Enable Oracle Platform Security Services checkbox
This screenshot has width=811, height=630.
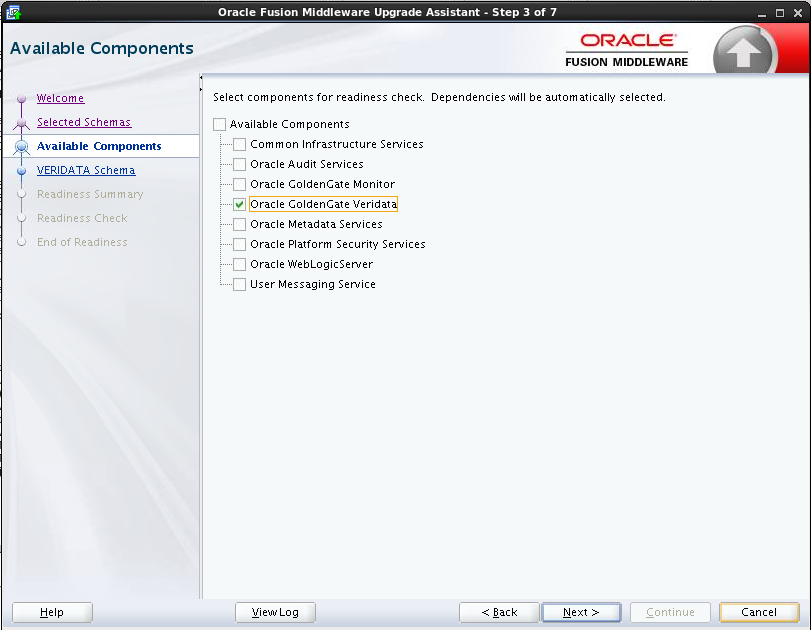239,244
